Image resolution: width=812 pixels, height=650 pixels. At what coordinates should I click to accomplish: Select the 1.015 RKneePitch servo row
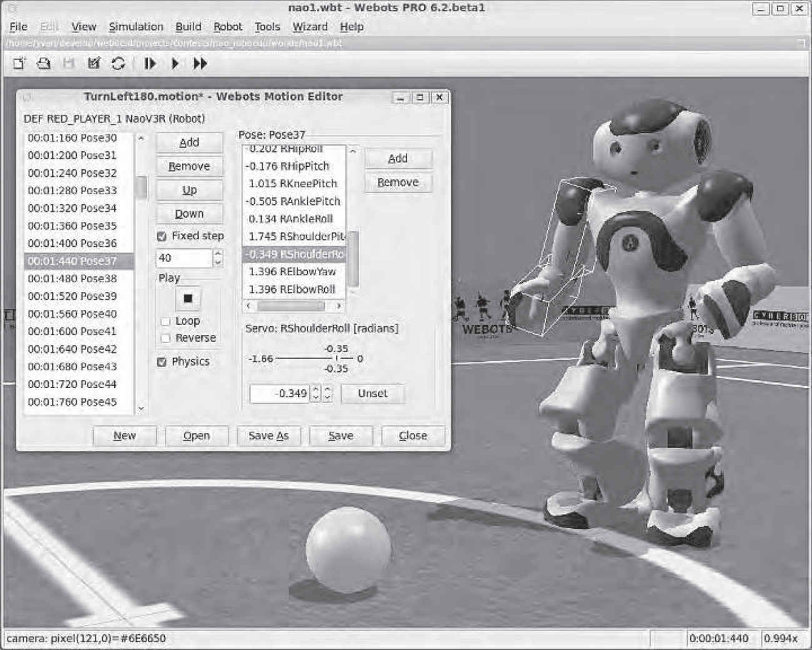(294, 184)
